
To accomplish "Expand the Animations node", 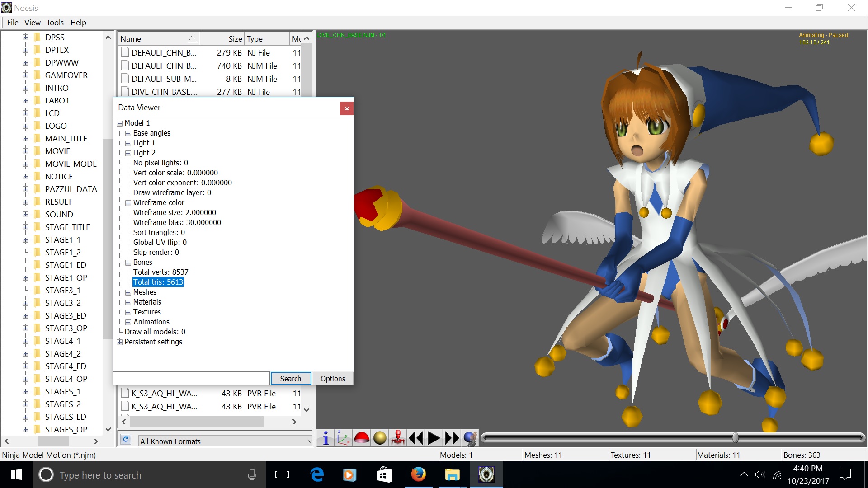I will pyautogui.click(x=128, y=322).
